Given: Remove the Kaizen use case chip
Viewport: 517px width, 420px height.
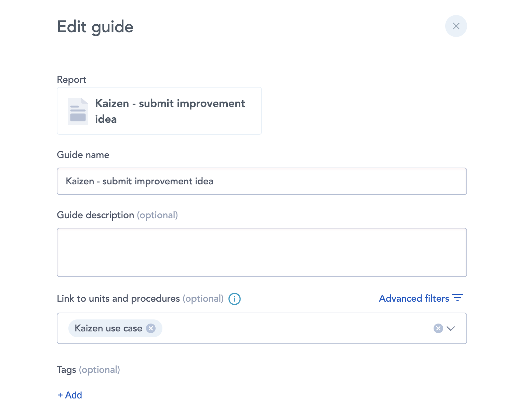Looking at the screenshot, I should (151, 328).
